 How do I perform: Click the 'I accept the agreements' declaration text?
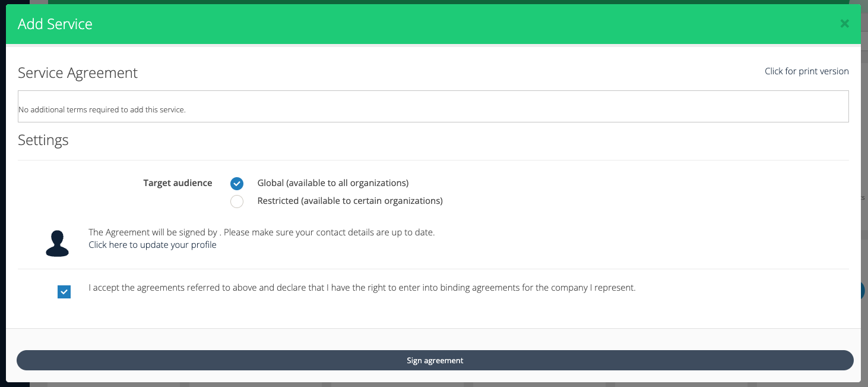click(x=362, y=288)
